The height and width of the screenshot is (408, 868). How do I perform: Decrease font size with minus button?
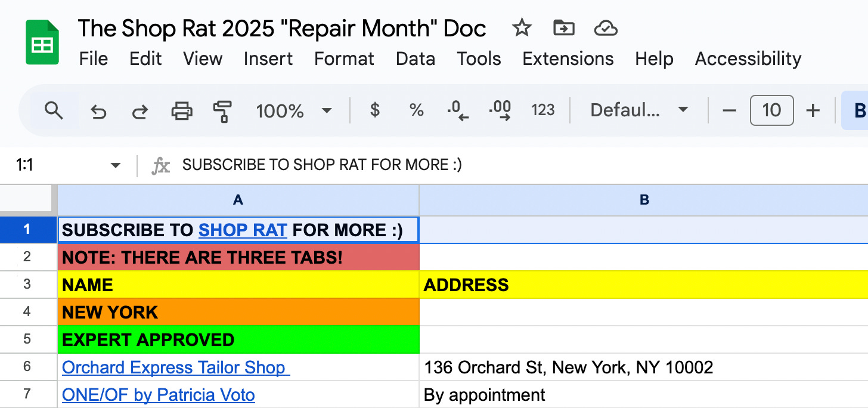pyautogui.click(x=730, y=110)
